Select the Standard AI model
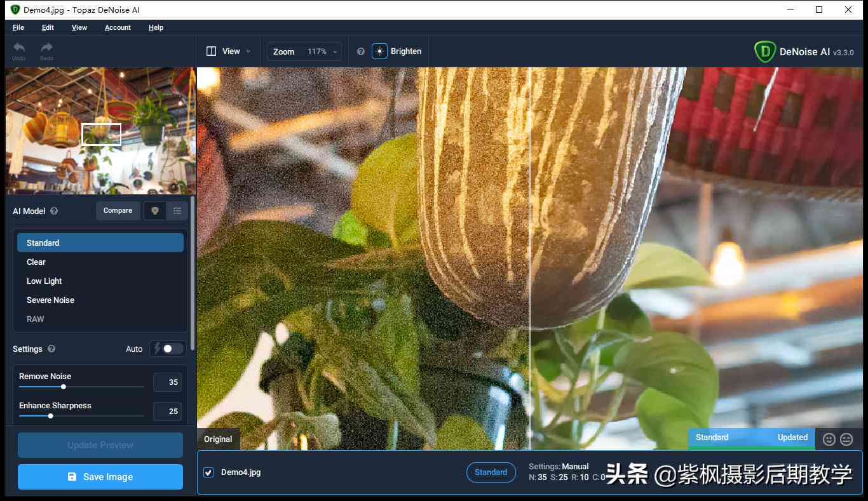Screen dimensions: 868x501 point(100,243)
